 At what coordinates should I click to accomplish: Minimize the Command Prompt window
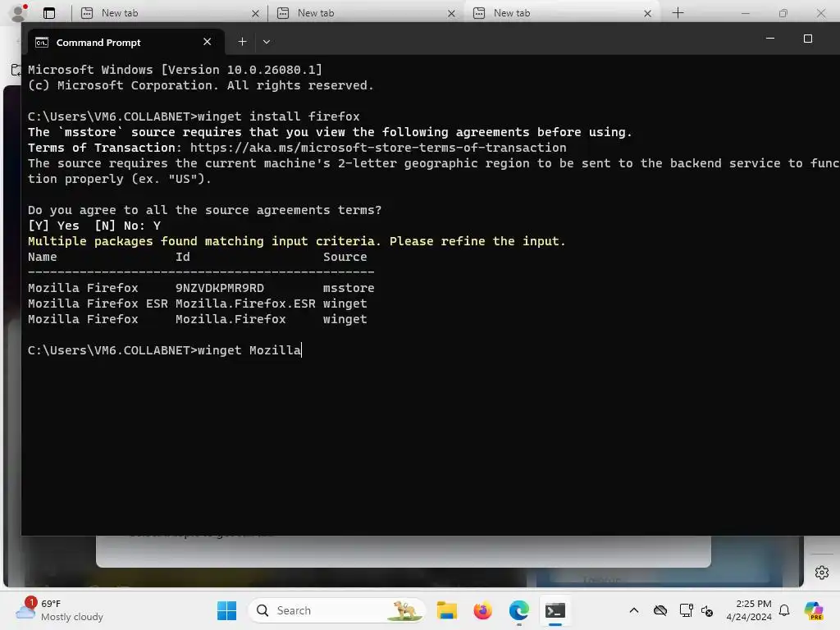770,39
